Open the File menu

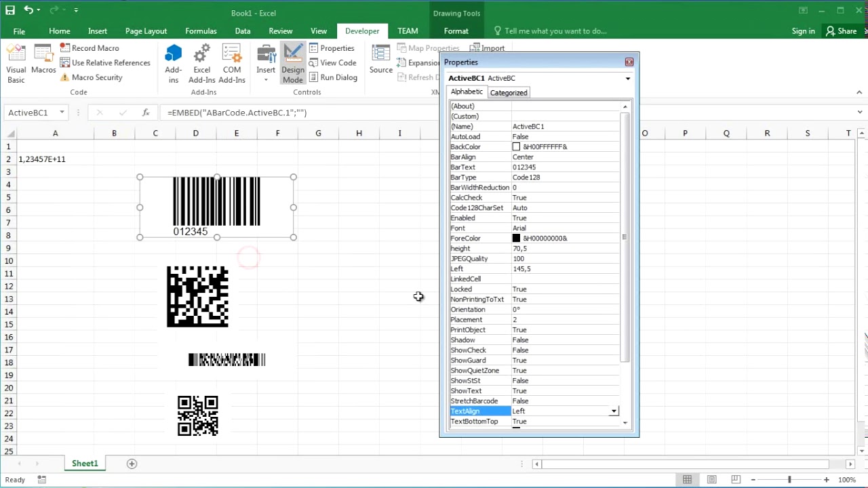pos(19,31)
